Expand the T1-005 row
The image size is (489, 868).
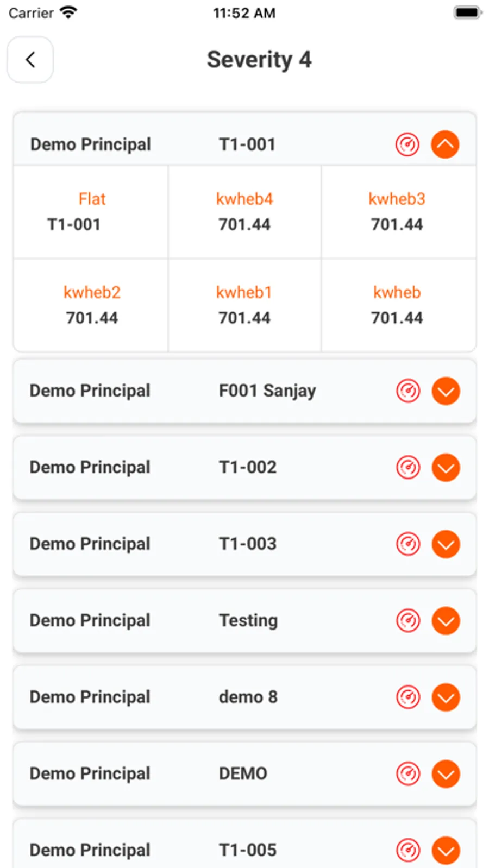[x=446, y=850]
